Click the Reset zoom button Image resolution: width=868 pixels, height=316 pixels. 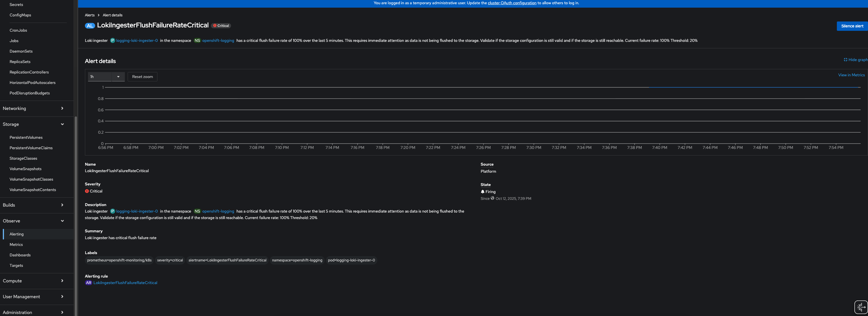(x=142, y=77)
